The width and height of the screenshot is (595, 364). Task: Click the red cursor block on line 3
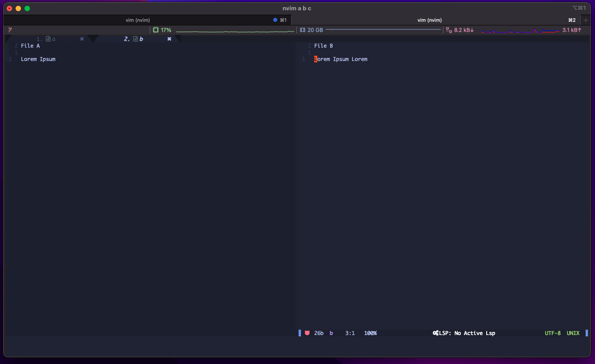316,59
